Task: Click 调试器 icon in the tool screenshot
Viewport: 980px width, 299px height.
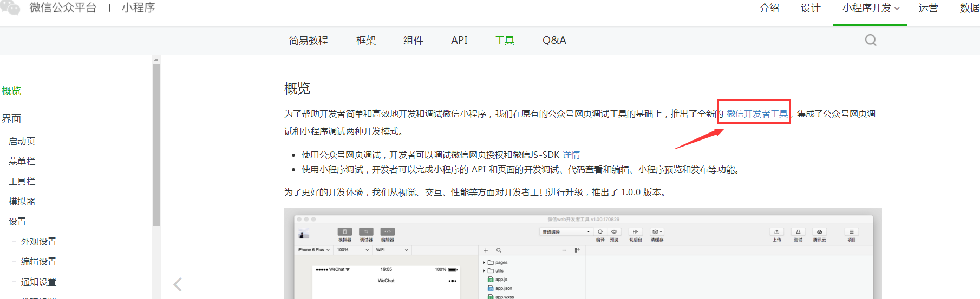Action: click(x=366, y=231)
